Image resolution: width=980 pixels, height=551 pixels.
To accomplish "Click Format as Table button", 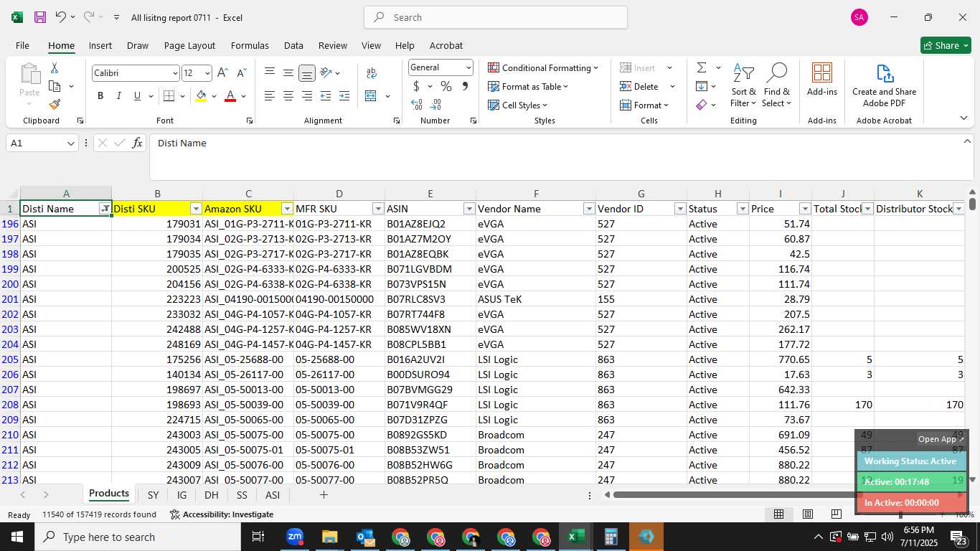I will pyautogui.click(x=528, y=87).
